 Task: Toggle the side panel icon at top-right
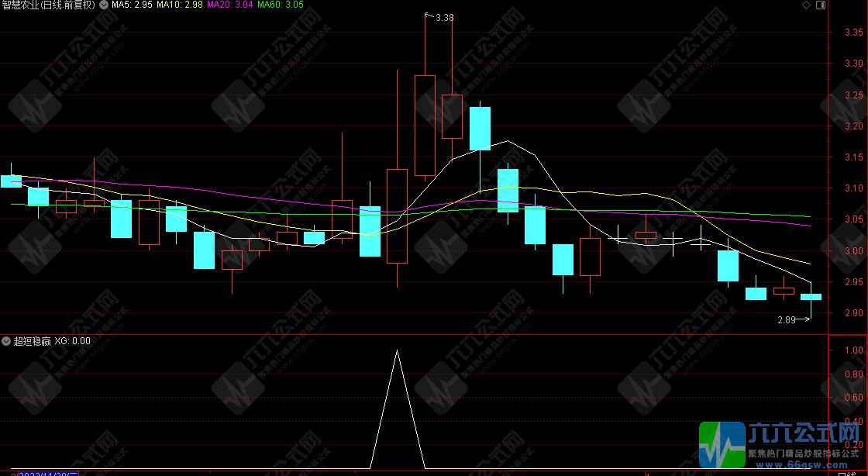coord(819,5)
